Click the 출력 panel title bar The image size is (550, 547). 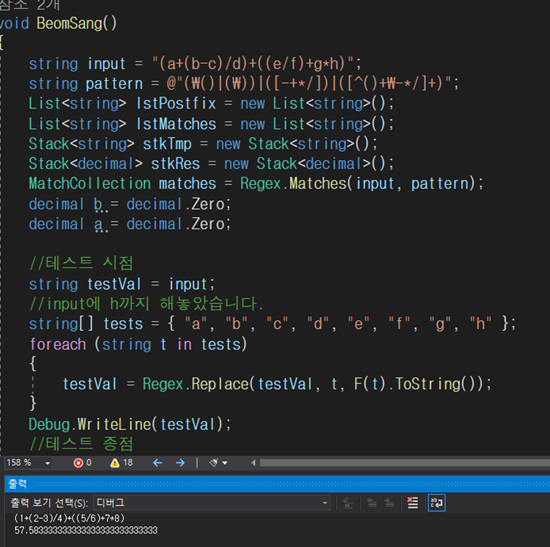277,484
